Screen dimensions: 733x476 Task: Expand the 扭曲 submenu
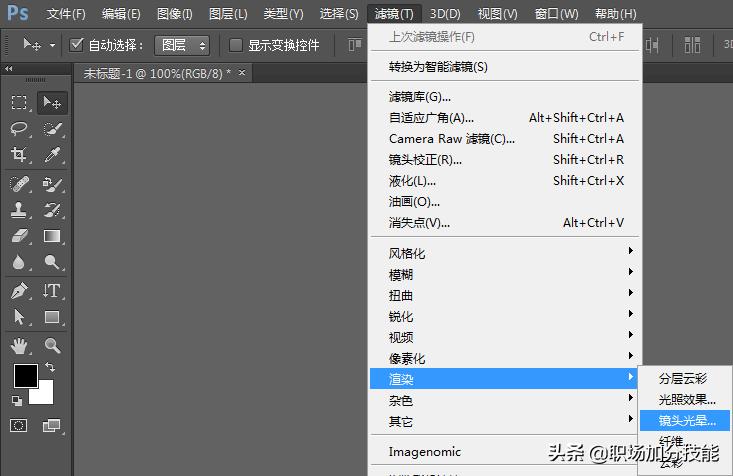click(506, 296)
